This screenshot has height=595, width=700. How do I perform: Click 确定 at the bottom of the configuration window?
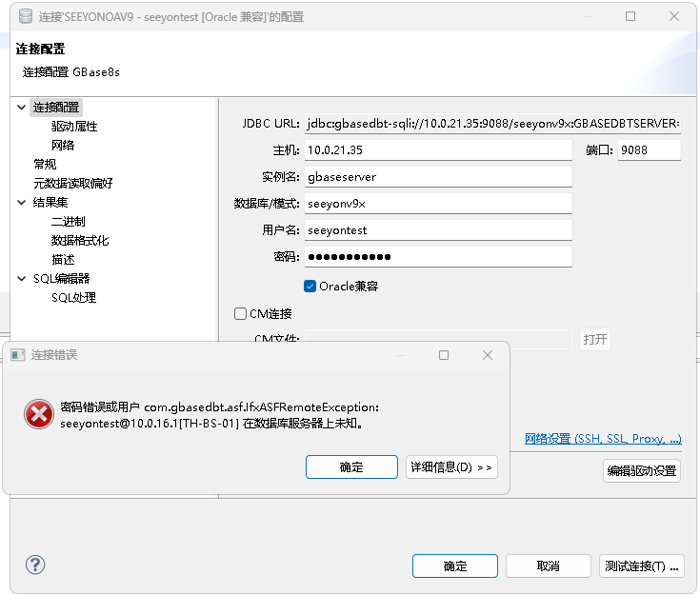click(455, 566)
